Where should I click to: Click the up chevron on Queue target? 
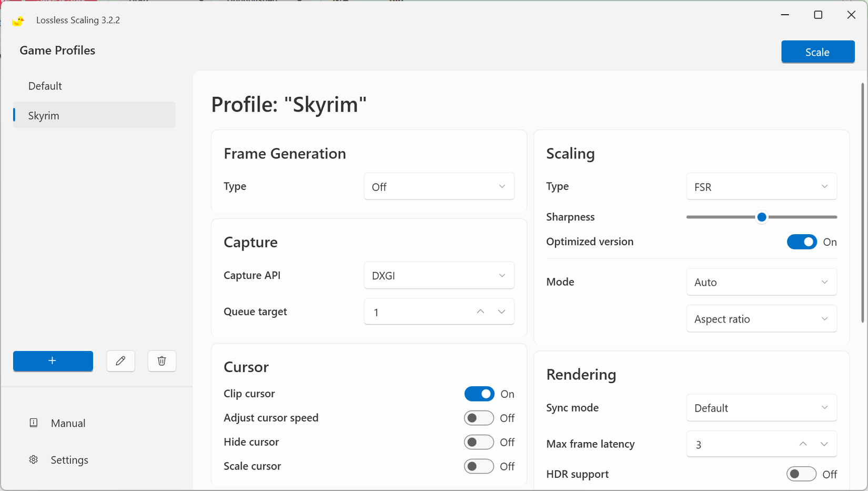point(480,312)
